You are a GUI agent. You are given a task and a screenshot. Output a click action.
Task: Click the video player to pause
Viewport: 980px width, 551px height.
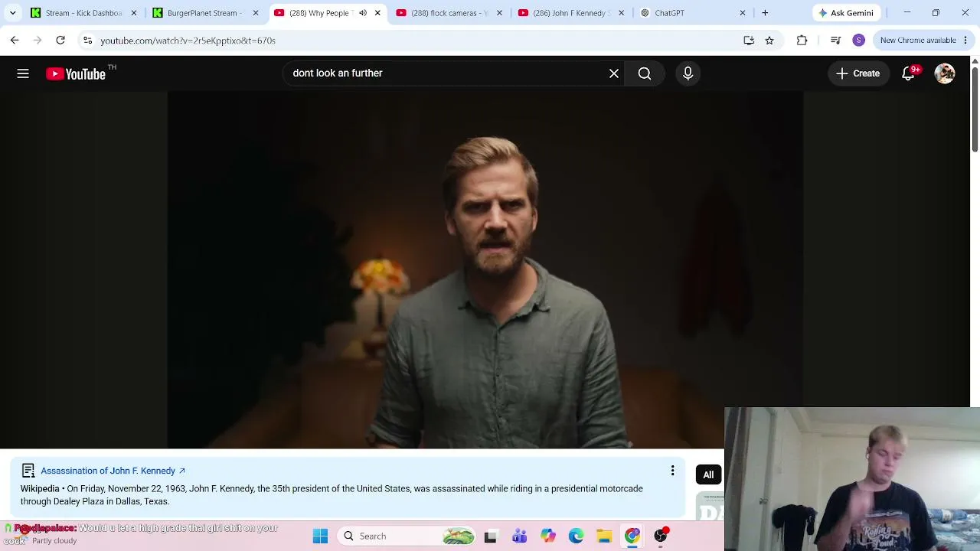tap(485, 269)
